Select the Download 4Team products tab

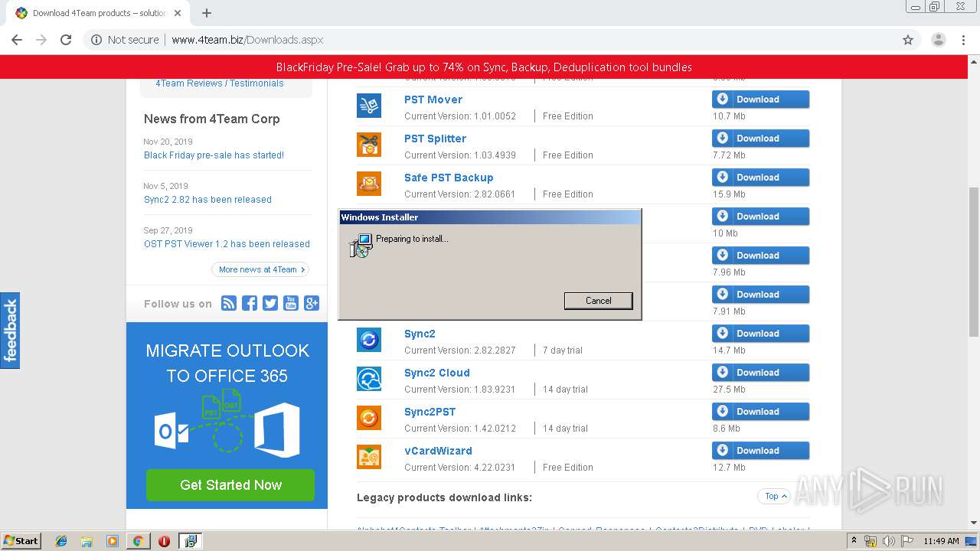coord(98,13)
